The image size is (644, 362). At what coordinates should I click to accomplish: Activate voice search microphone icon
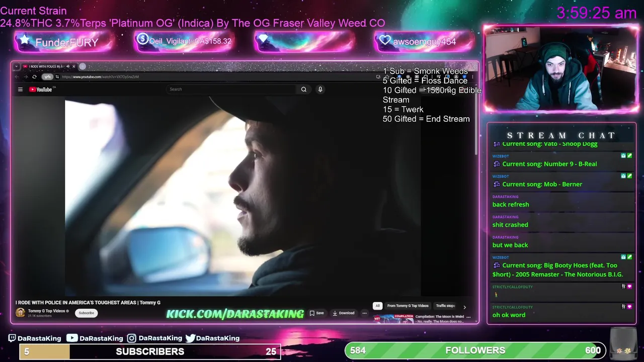point(320,89)
